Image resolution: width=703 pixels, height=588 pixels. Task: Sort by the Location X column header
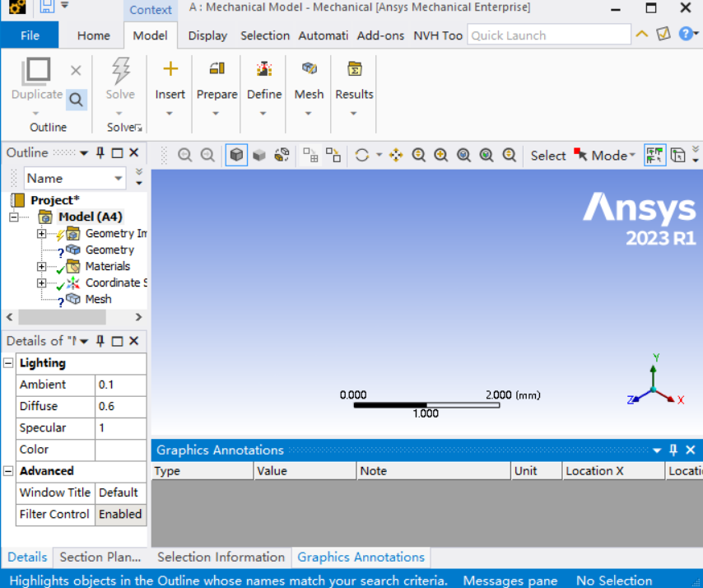pos(613,471)
